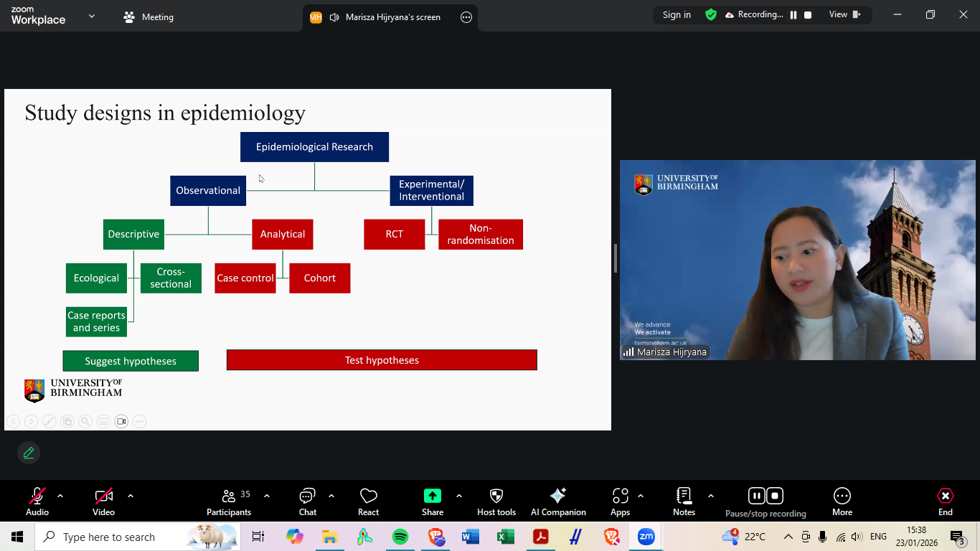Viewport: 980px width, 551px height.
Task: Expand the arrow beside Chat
Action: coord(331,496)
